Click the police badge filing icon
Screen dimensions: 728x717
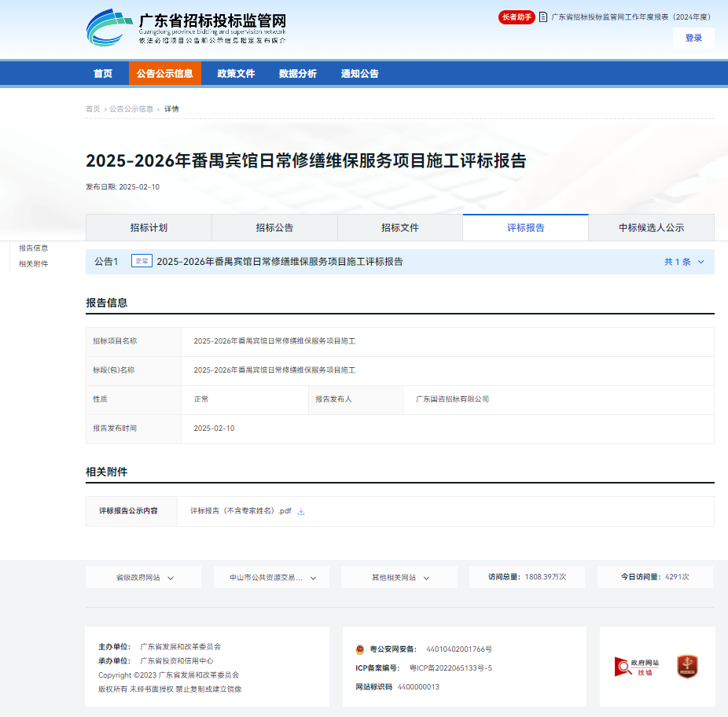[360, 649]
